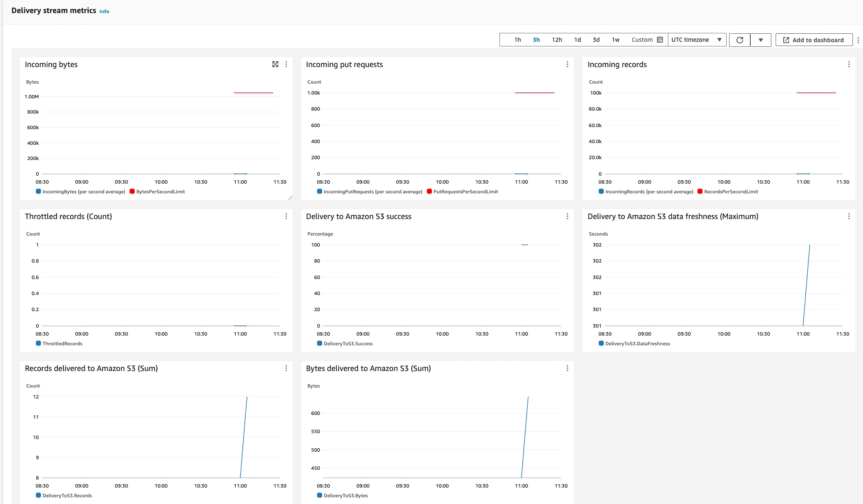
Task: Click the red BytesPerSecondLimit line in the graph
Action: coord(253,92)
